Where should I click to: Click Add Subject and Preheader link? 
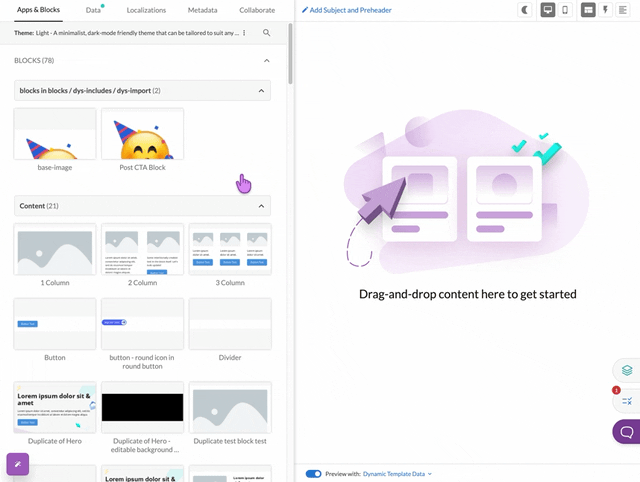pos(351,10)
